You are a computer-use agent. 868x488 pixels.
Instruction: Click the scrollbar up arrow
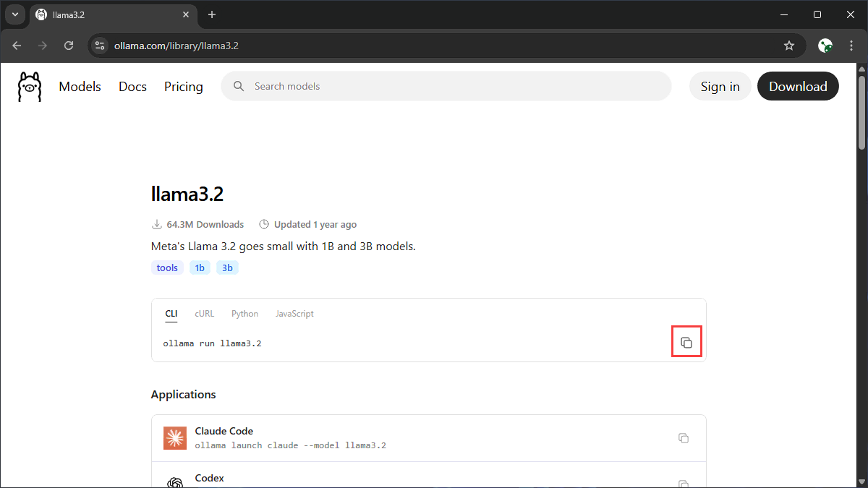click(861, 69)
